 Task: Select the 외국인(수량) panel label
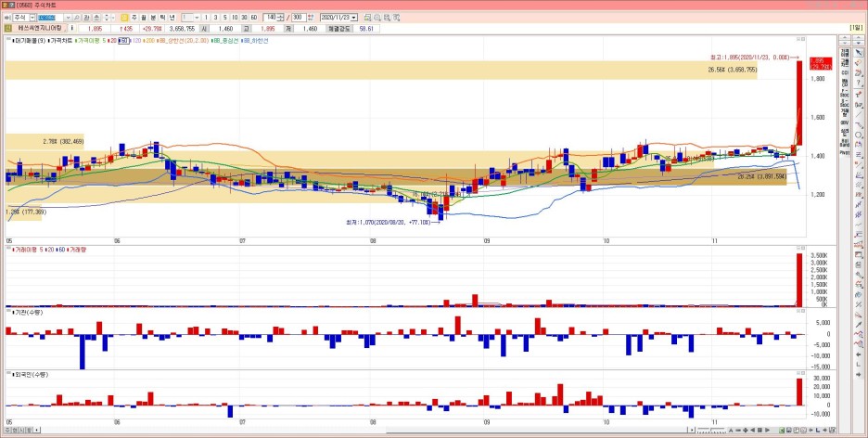pyautogui.click(x=30, y=375)
